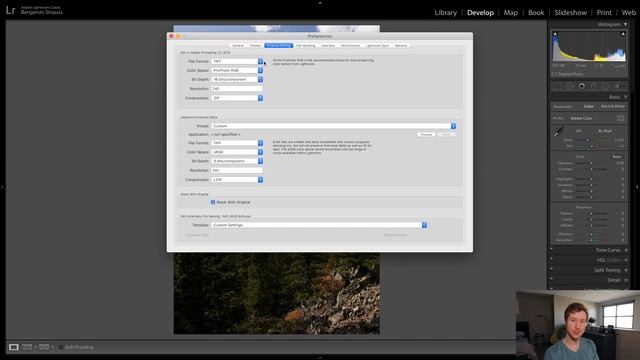The width and height of the screenshot is (640, 360).
Task: Hide the right panel via edge arrow
Action: coord(638,187)
